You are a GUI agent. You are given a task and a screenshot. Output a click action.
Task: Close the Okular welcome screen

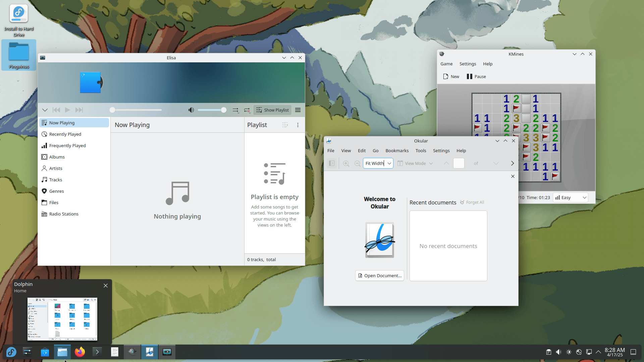[513, 176]
